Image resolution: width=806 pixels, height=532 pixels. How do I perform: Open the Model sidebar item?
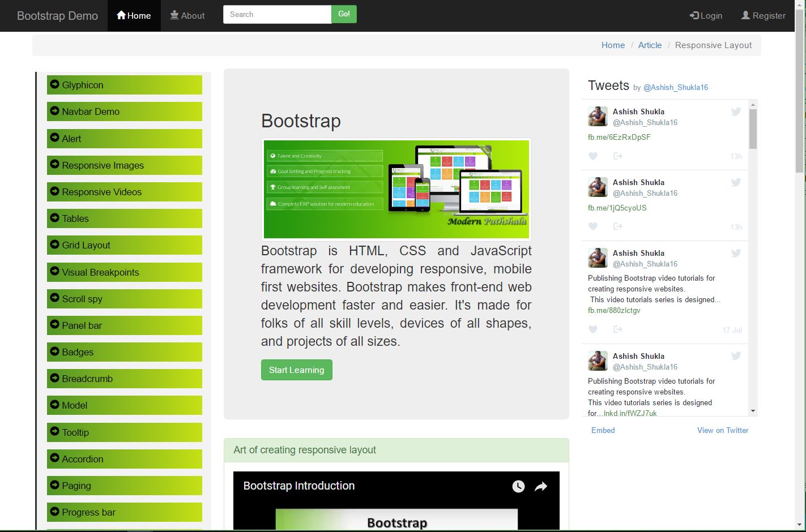point(125,405)
